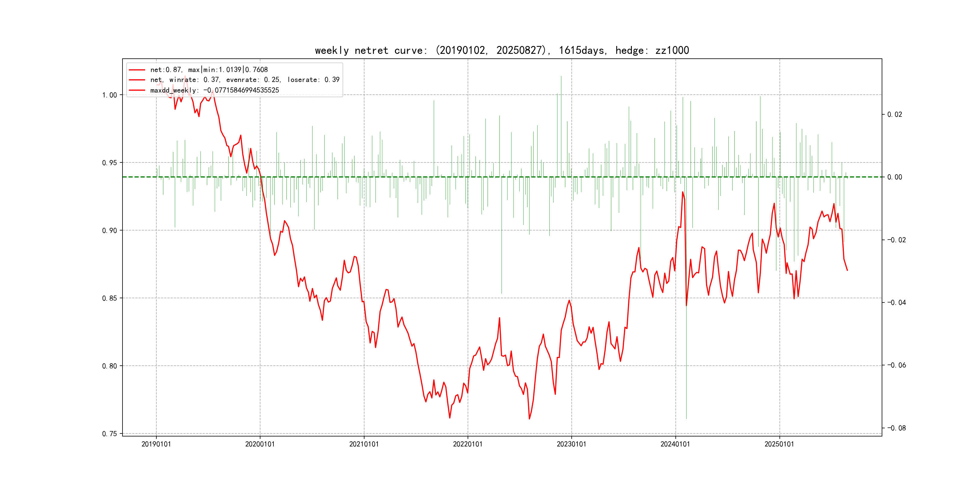Click the 0.00 right axis label

894,177
